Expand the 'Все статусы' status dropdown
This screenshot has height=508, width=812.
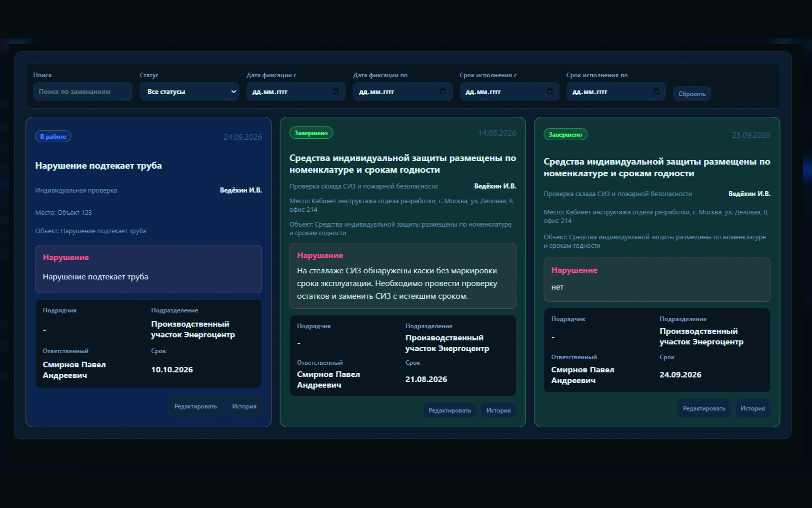(189, 91)
